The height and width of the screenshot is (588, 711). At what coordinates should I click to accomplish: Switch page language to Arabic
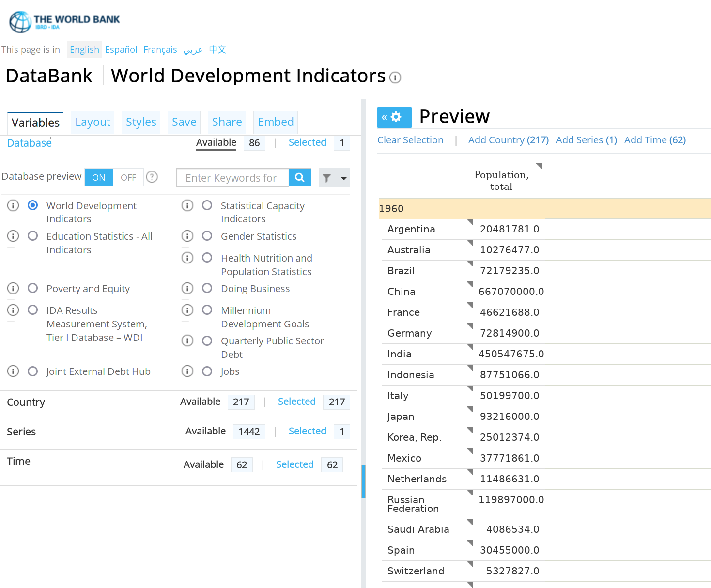193,50
